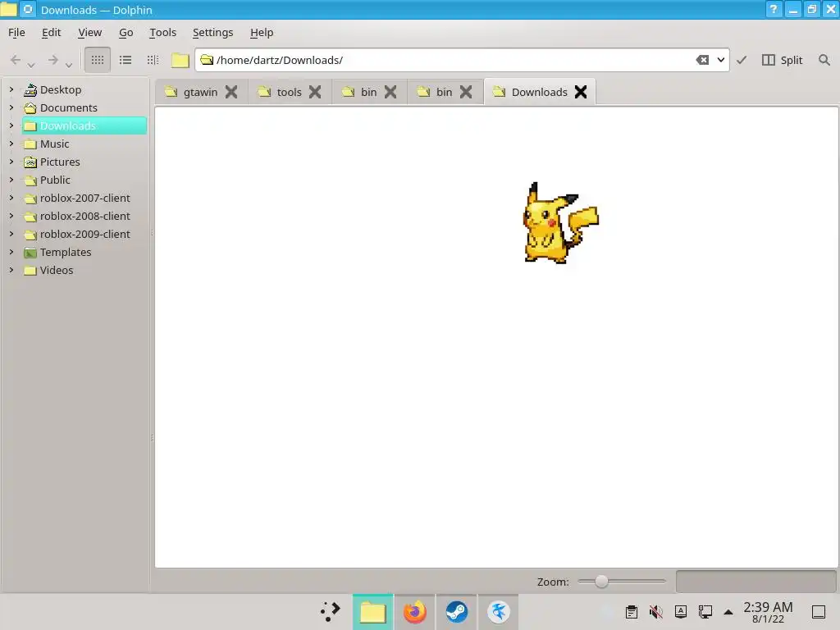Viewport: 840px width, 630px height.
Task: Open back history dropdown arrow
Action: [x=31, y=65]
